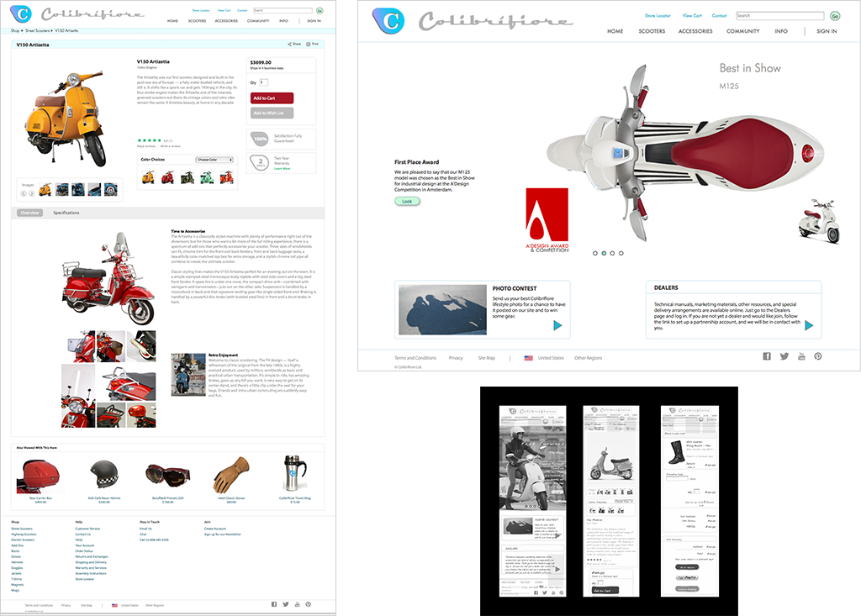
Task: Open the Facebook icon in the homepage footer
Action: (767, 356)
